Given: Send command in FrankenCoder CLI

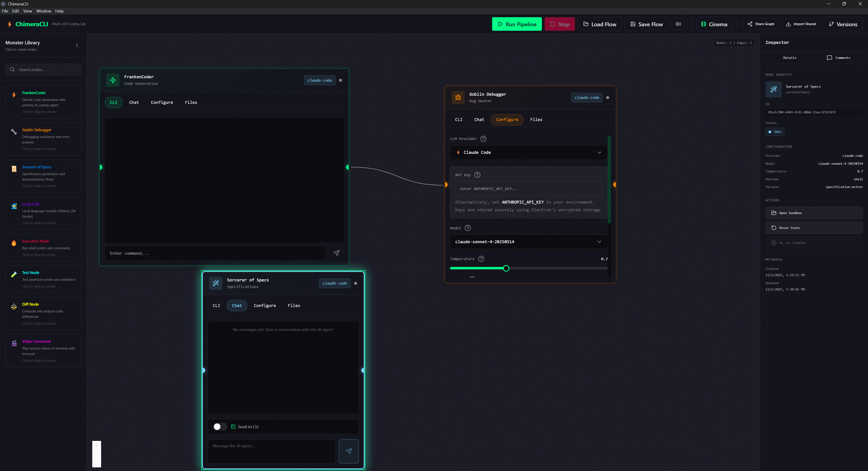Looking at the screenshot, I should pyautogui.click(x=336, y=253).
